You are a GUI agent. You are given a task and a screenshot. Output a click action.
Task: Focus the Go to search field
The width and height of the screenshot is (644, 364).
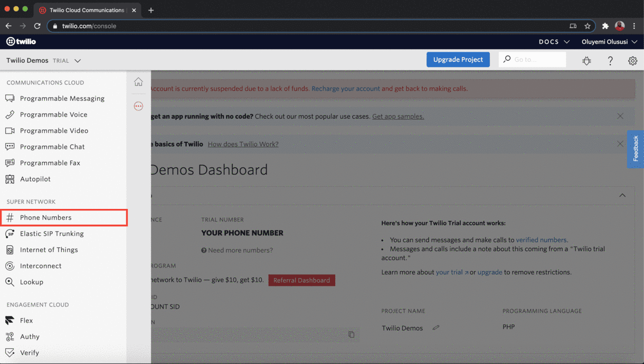pos(532,60)
